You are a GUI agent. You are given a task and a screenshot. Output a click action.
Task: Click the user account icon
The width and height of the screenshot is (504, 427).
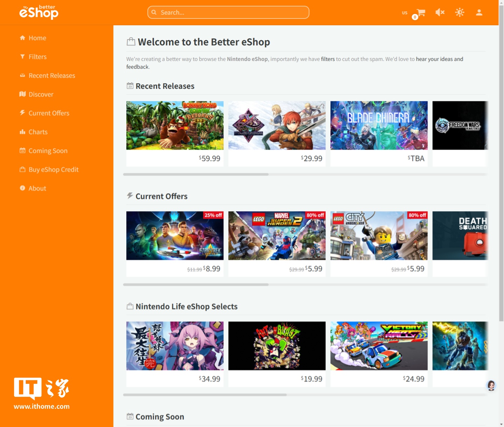[x=479, y=12]
